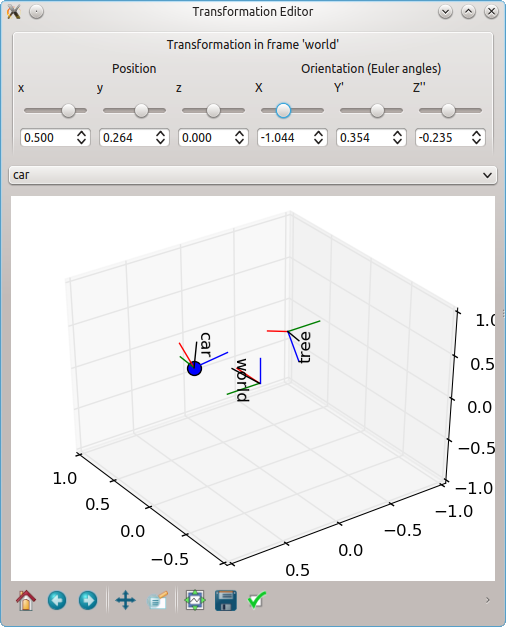
Task: Click the Euler Z'' angle slider handle
Action: click(x=448, y=110)
